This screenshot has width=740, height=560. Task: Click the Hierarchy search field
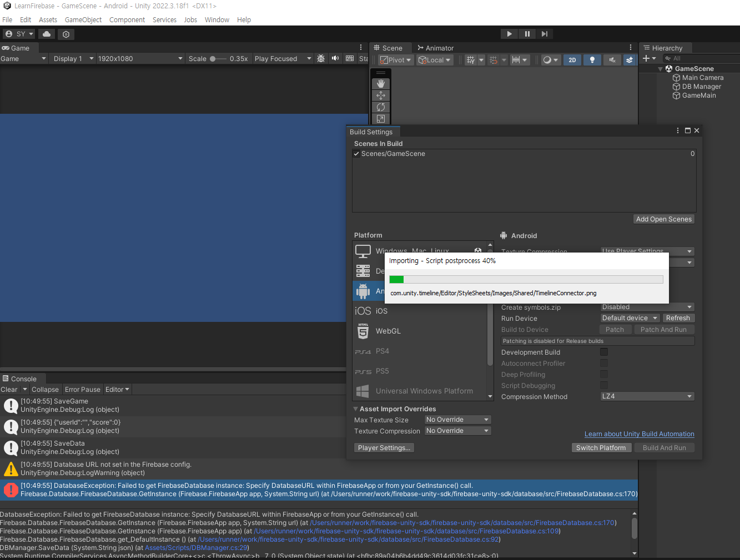[x=702, y=58]
